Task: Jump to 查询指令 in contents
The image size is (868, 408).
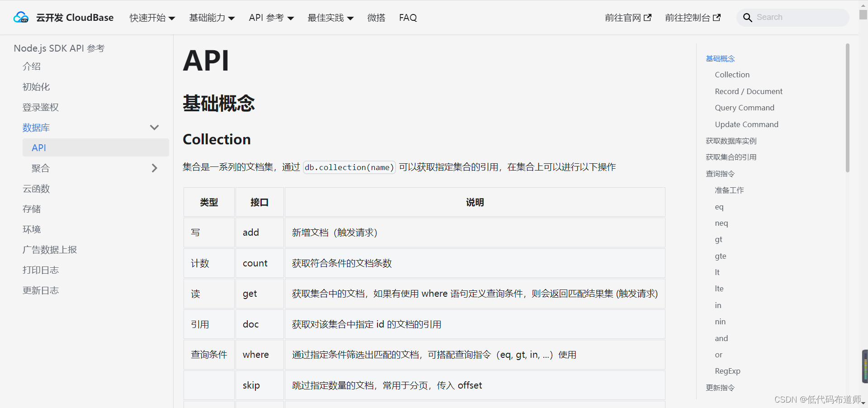Action: tap(720, 174)
